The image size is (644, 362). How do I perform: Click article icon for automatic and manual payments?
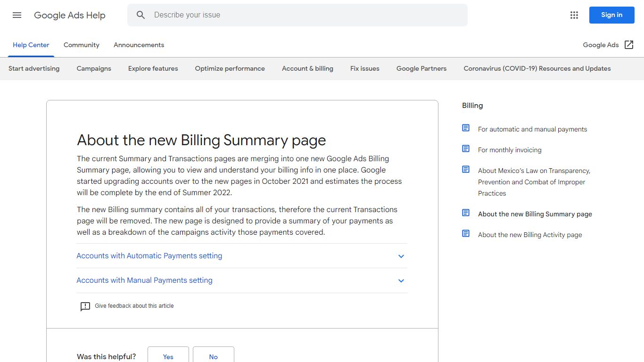point(466,128)
